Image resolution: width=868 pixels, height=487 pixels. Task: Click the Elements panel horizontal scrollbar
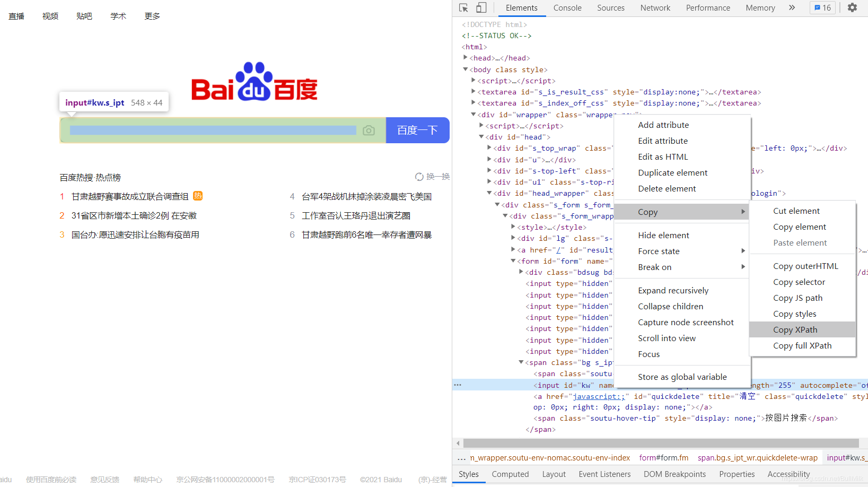point(661,443)
